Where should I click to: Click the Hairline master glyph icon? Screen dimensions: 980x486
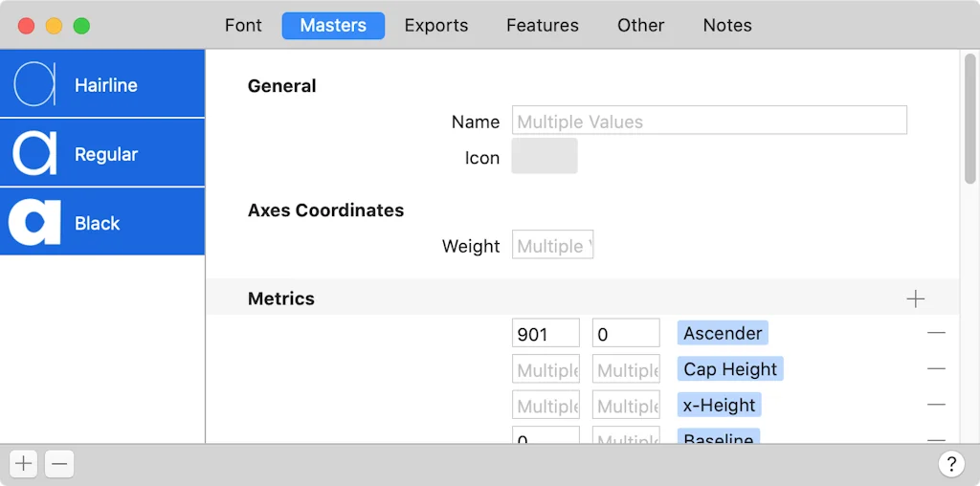pos(34,85)
